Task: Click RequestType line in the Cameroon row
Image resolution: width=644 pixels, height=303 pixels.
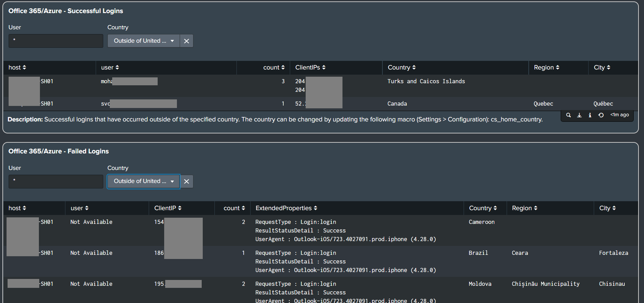Action: click(x=296, y=222)
